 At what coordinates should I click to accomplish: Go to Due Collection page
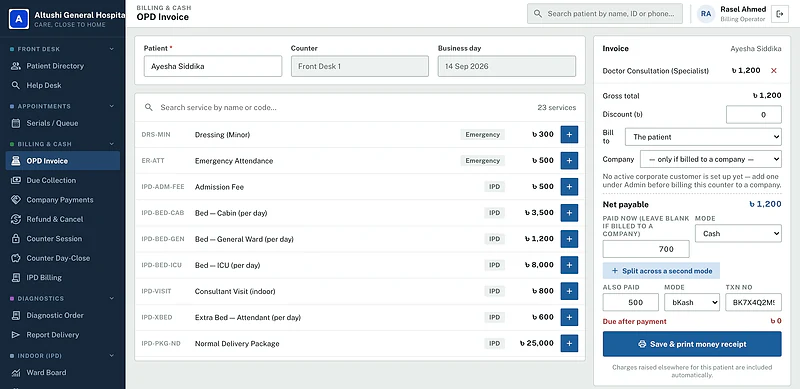tap(63, 180)
